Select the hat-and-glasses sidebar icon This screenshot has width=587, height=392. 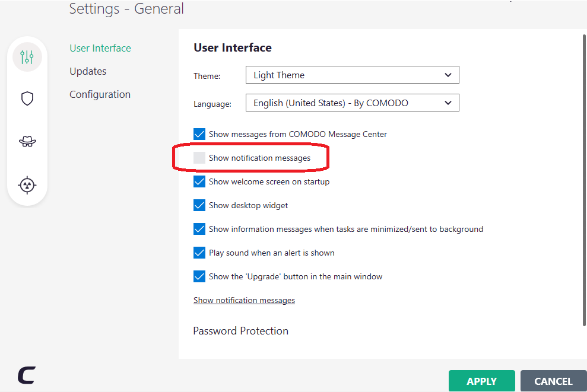pos(27,141)
